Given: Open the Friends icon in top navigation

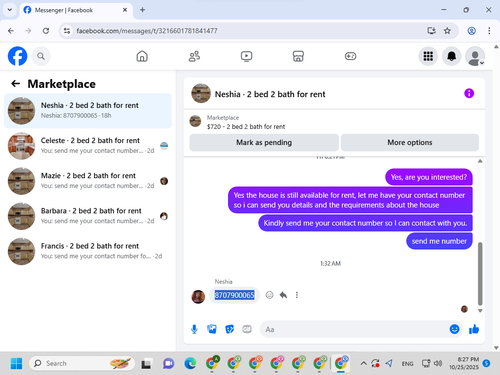Looking at the screenshot, I should (x=194, y=56).
